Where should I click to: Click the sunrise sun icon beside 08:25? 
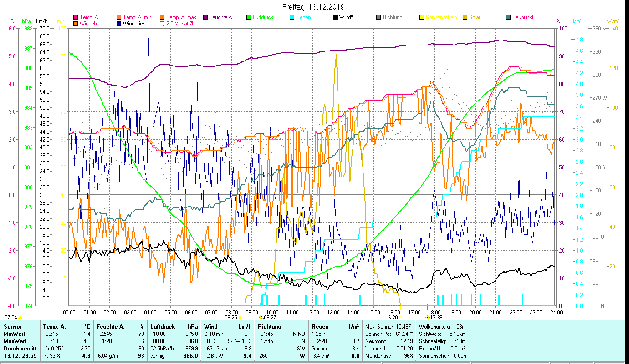click(240, 317)
